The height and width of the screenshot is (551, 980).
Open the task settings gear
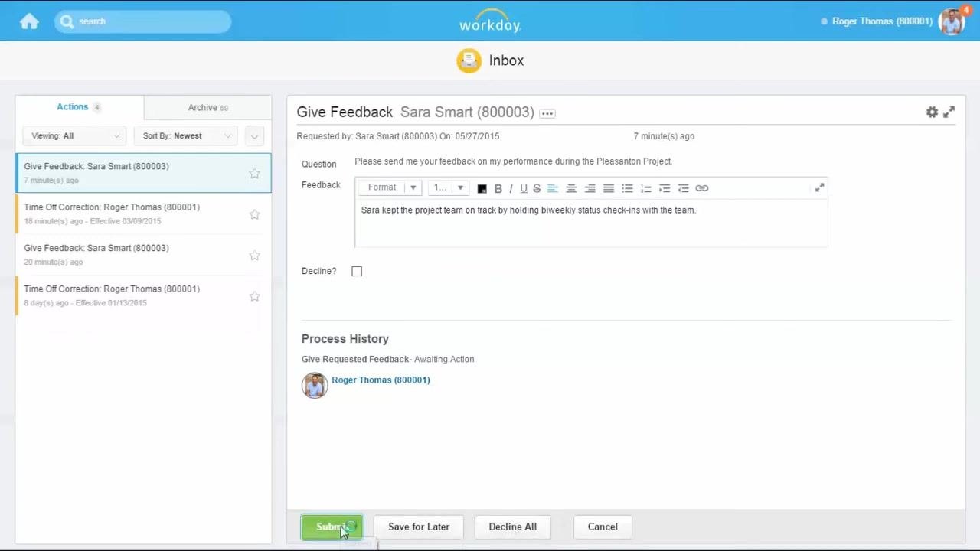click(932, 112)
